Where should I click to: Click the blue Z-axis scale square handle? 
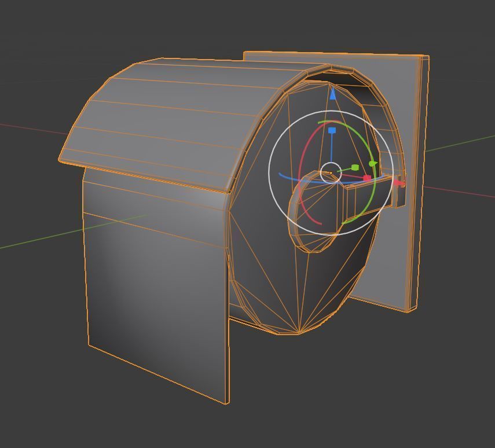pos(332,130)
